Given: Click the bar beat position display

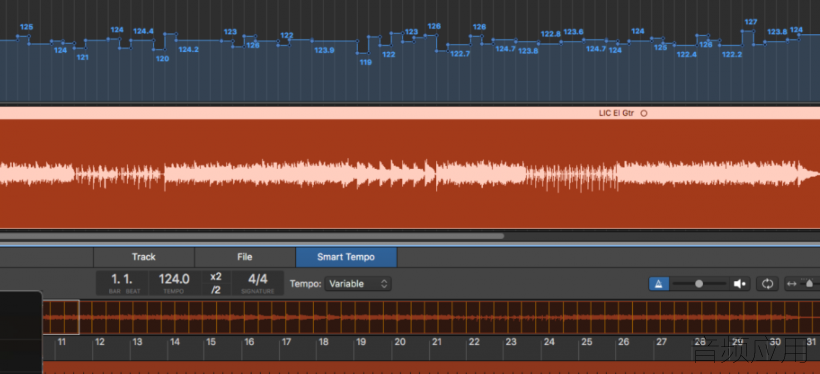Looking at the screenshot, I should pyautogui.click(x=122, y=283).
